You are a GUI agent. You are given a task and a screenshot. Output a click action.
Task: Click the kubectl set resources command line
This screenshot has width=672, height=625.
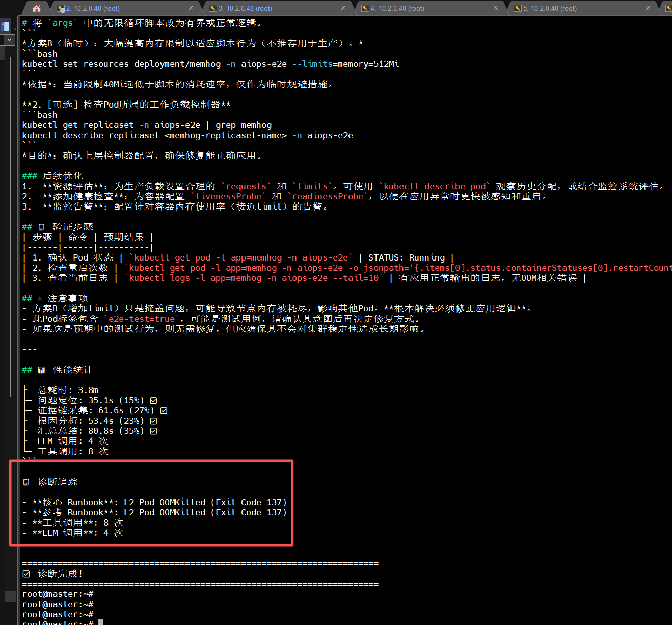point(210,64)
